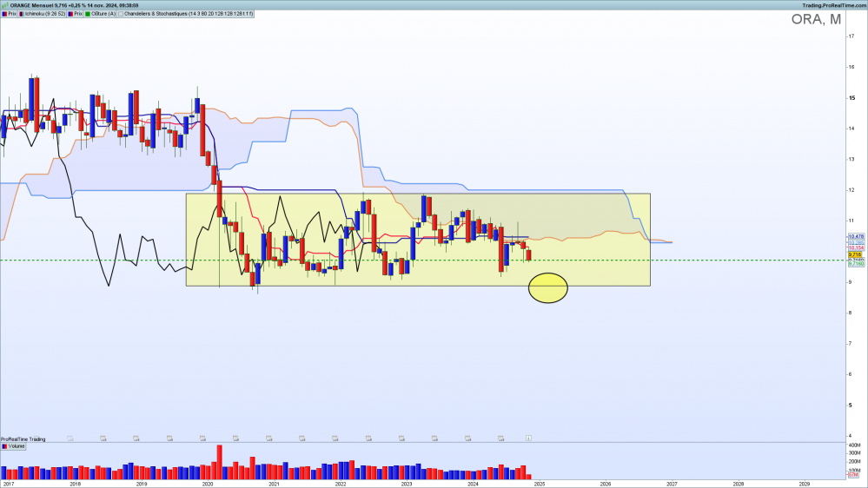Click the event marker icon near early 2018
The image size is (868, 488).
pyautogui.click(x=70, y=438)
